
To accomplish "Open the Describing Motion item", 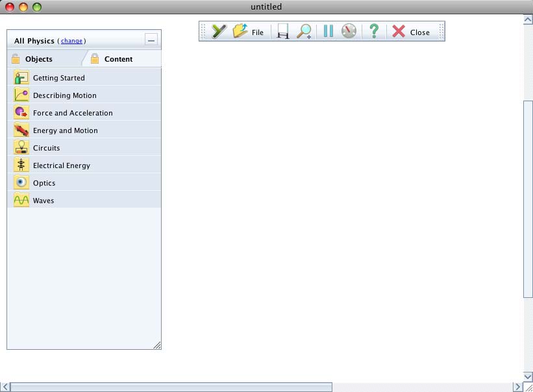I will tap(64, 95).
